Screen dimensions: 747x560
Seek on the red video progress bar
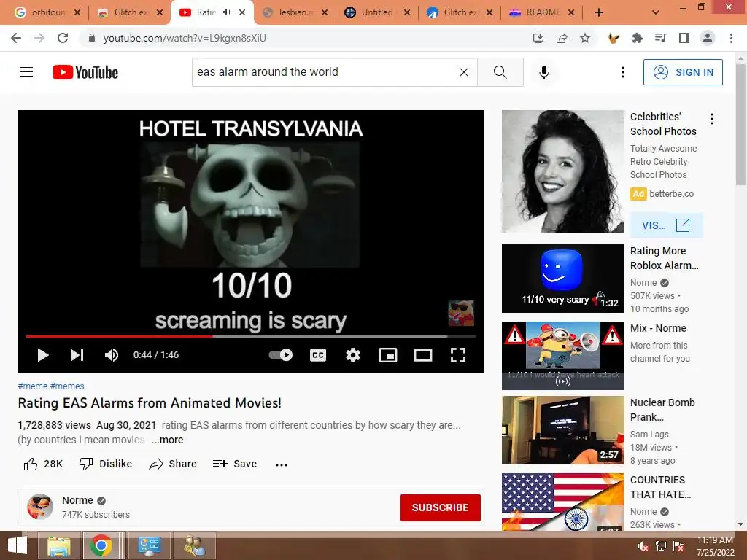[x=251, y=336]
